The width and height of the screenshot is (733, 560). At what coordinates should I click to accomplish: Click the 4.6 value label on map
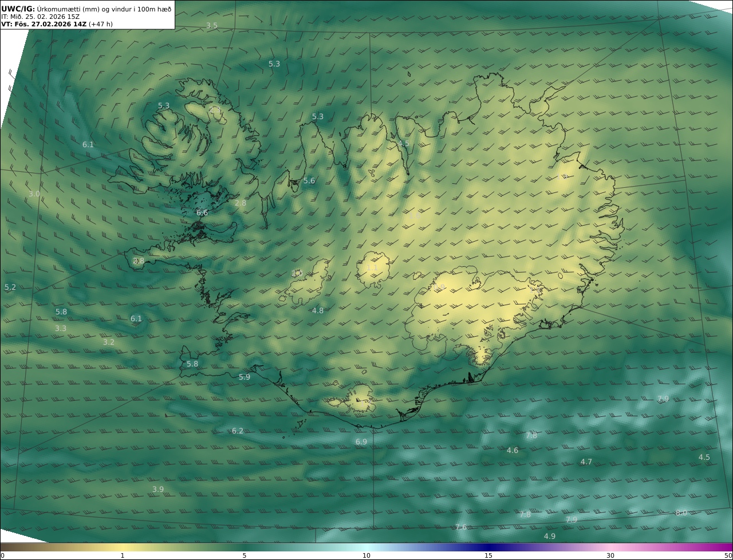[x=513, y=451]
